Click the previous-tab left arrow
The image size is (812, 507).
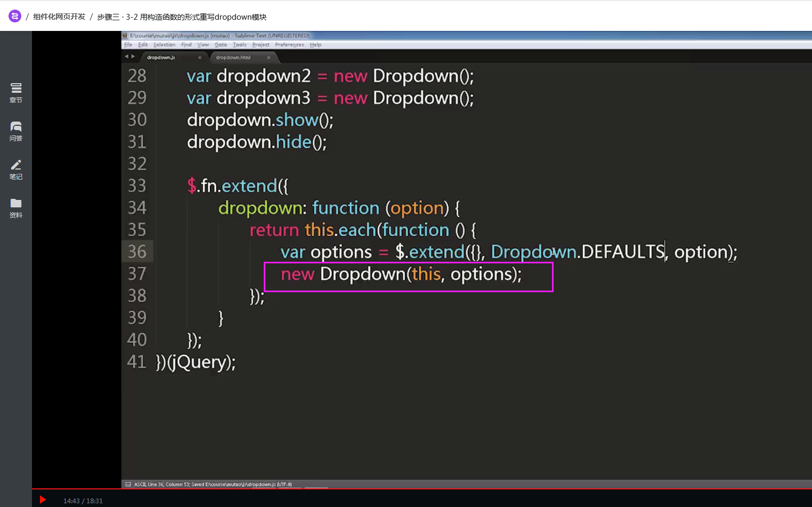(x=127, y=57)
